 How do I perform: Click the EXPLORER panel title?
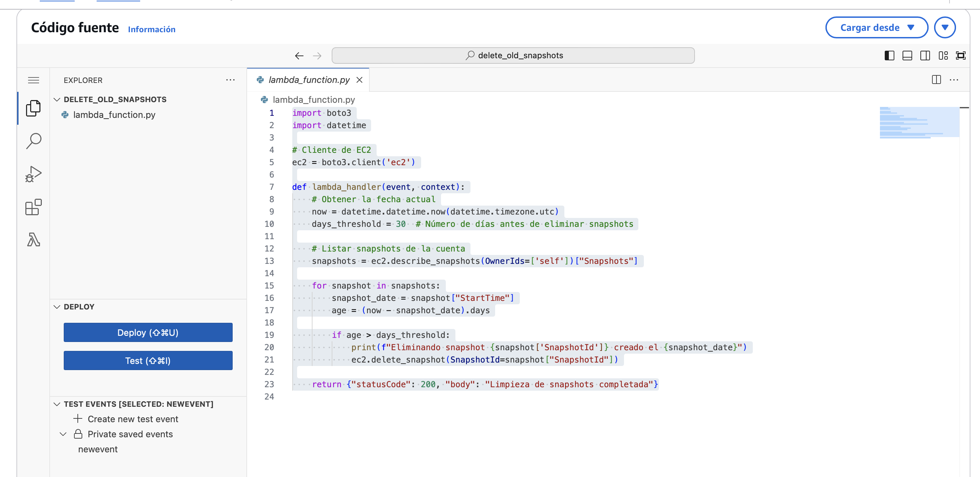tap(83, 80)
